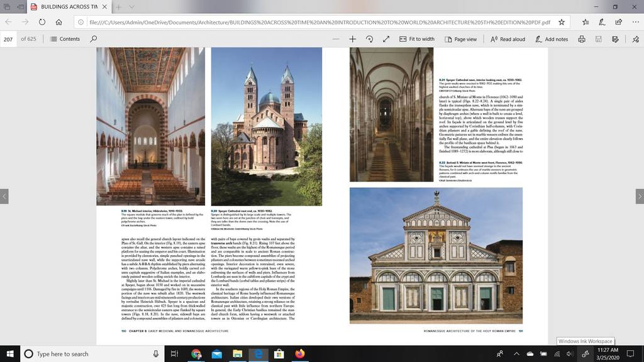Share this page

[619, 22]
